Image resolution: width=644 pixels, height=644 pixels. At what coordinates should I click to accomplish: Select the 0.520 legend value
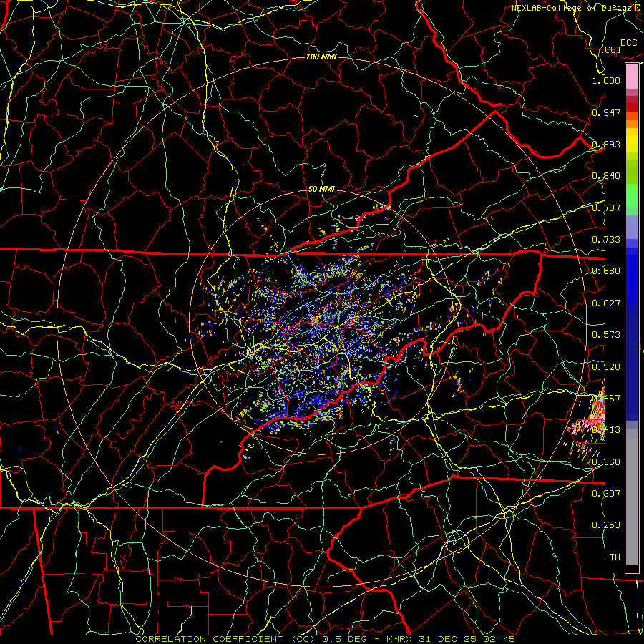click(606, 367)
